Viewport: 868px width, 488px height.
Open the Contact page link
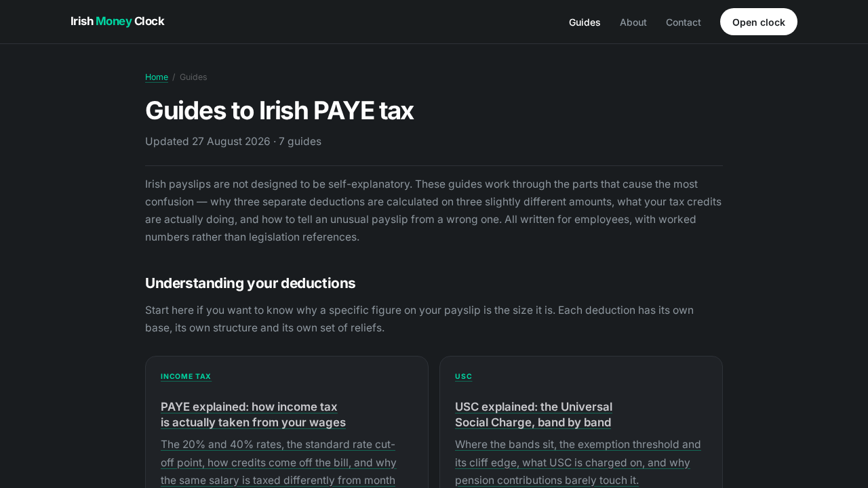click(684, 22)
